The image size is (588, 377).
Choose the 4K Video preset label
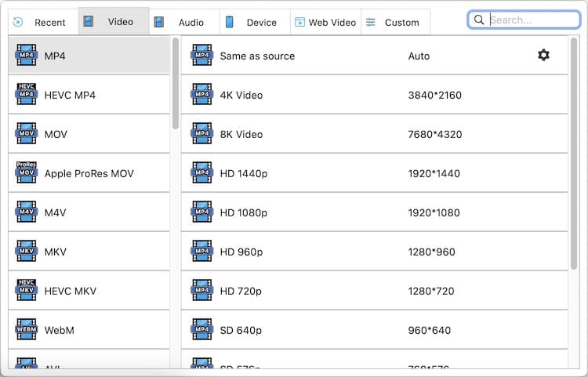pos(241,95)
